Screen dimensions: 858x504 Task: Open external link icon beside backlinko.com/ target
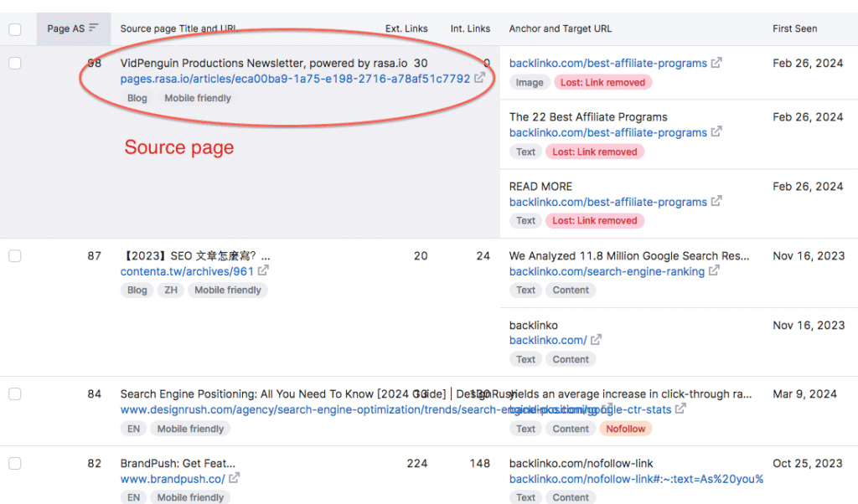(596, 340)
